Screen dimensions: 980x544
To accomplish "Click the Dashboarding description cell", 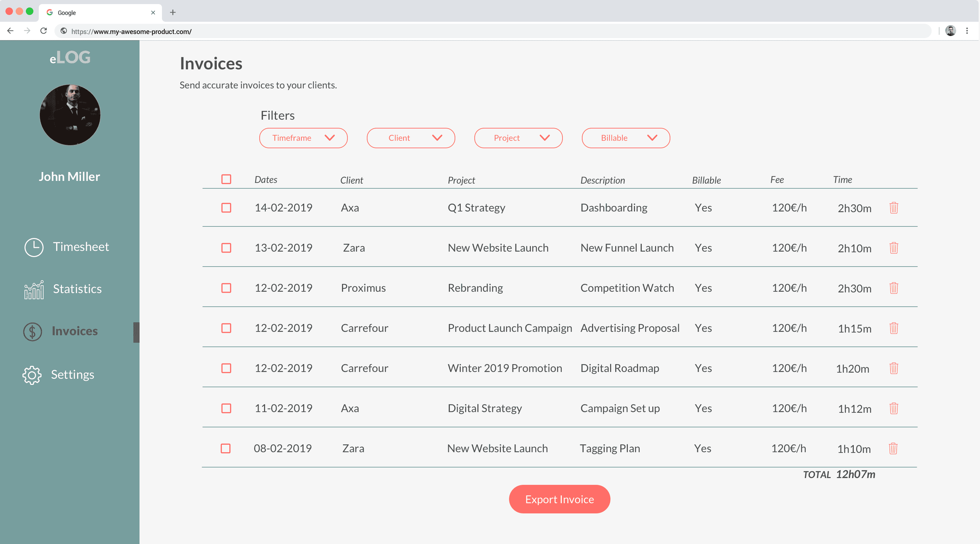I will click(614, 207).
